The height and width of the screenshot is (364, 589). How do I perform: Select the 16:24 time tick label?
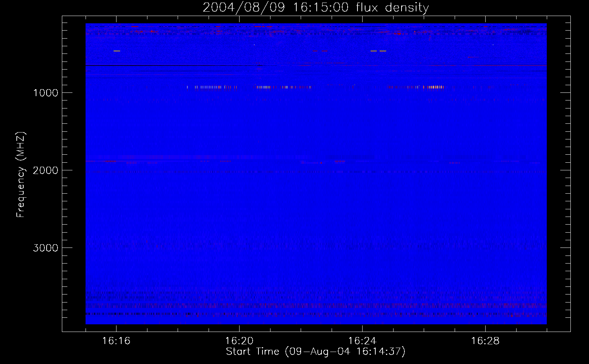(362, 341)
